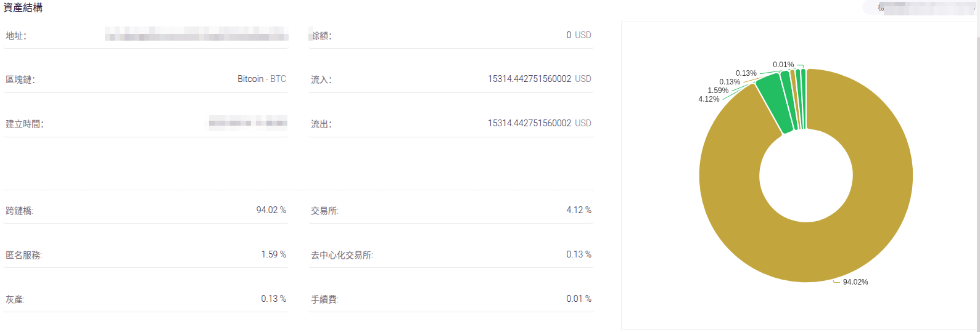
Task: Click the 1.59% chart callout label
Action: (x=718, y=91)
